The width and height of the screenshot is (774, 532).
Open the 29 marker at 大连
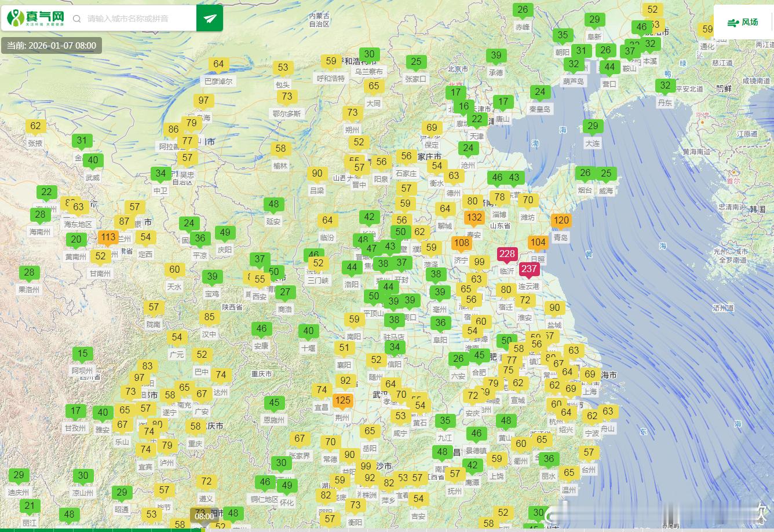pos(592,126)
